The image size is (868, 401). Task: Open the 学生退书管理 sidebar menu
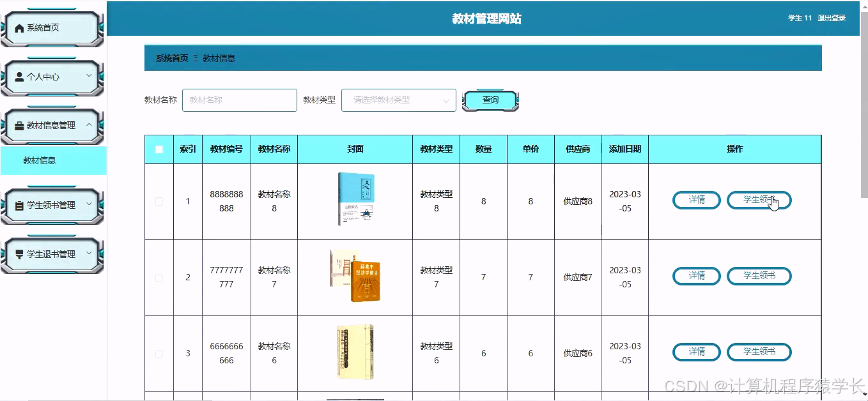[x=52, y=254]
